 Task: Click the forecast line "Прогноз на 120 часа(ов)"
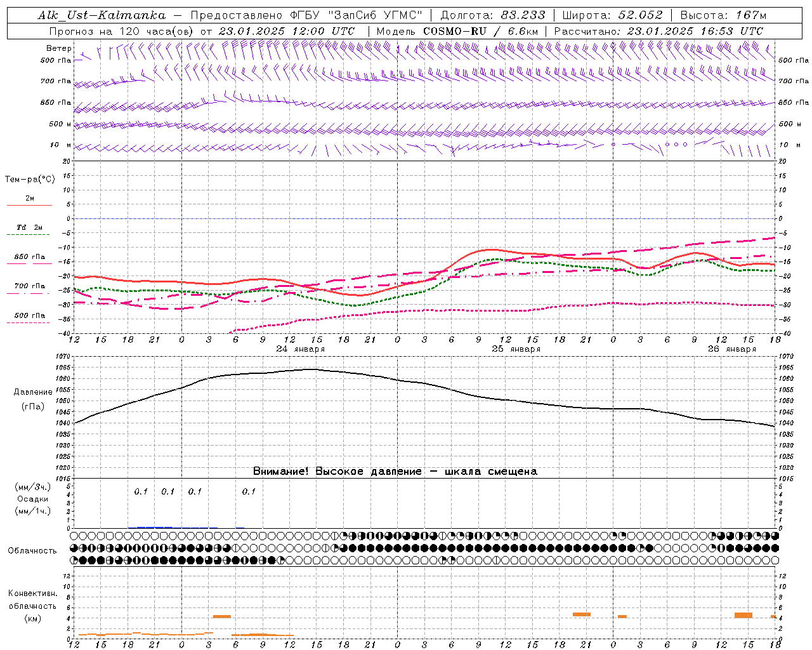[x=122, y=31]
